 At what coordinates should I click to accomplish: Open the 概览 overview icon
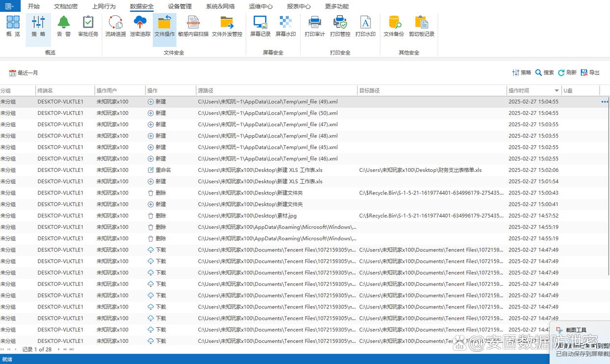click(13, 26)
